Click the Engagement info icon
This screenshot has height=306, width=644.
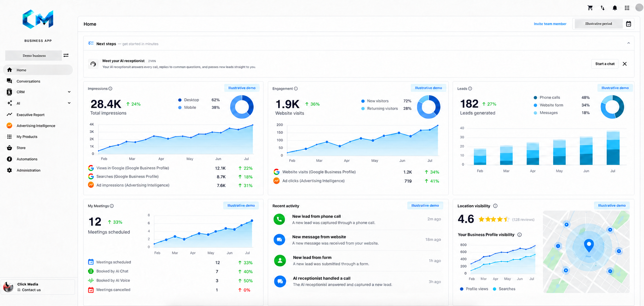[x=296, y=89]
